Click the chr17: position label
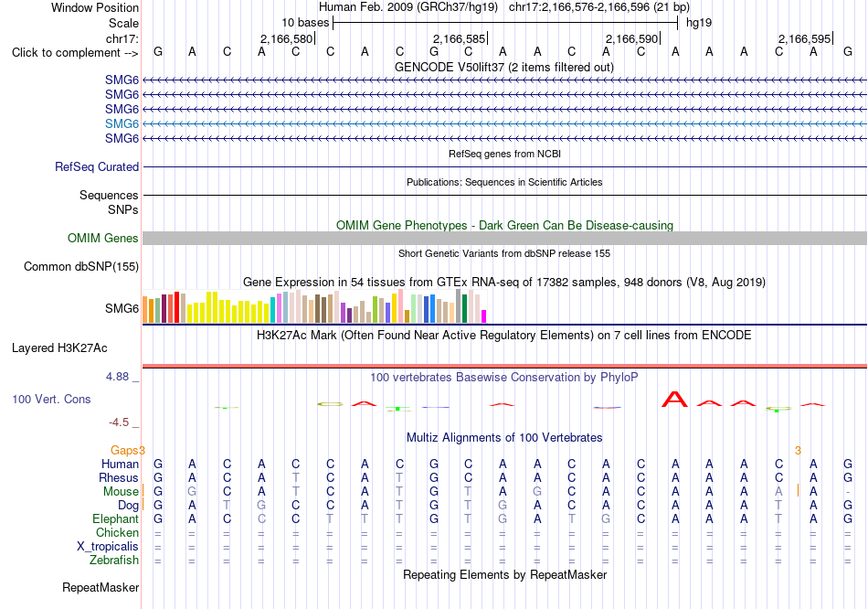Image resolution: width=868 pixels, height=609 pixels. click(122, 38)
